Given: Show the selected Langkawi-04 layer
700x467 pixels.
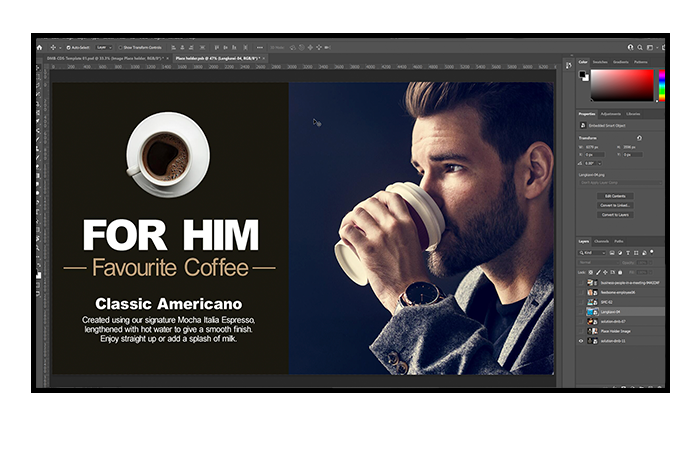Looking at the screenshot, I should click(581, 312).
